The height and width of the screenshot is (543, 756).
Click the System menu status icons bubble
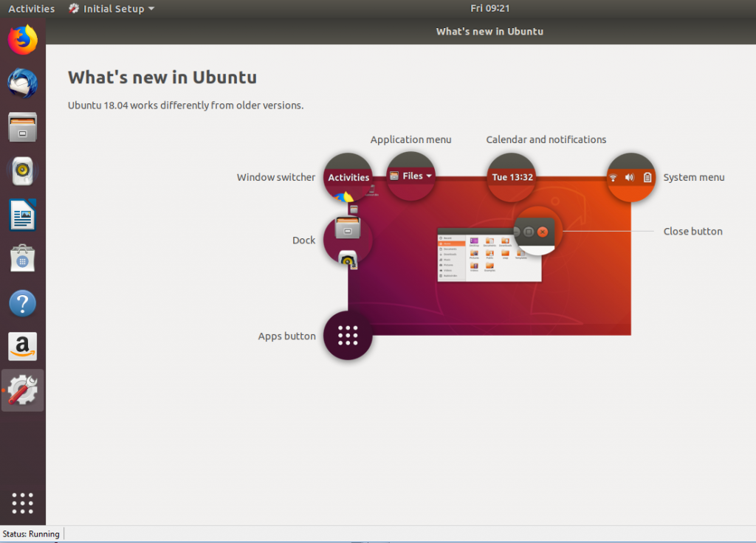630,177
